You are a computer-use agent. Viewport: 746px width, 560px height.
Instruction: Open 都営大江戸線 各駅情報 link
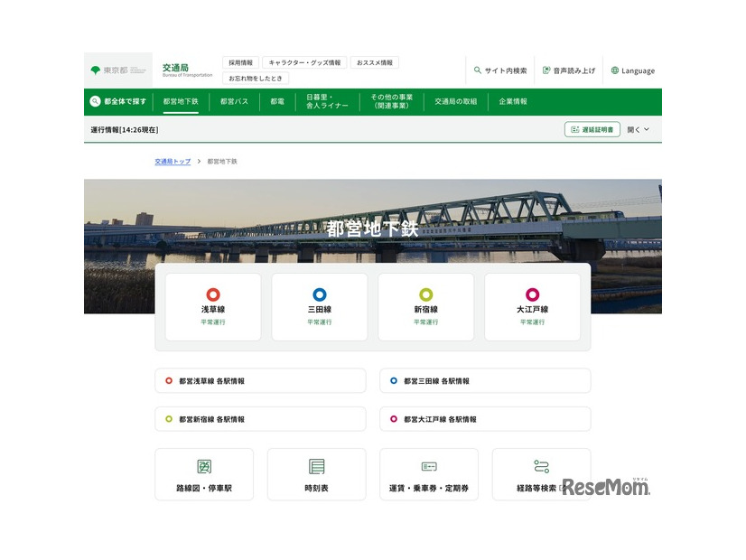tap(485, 419)
